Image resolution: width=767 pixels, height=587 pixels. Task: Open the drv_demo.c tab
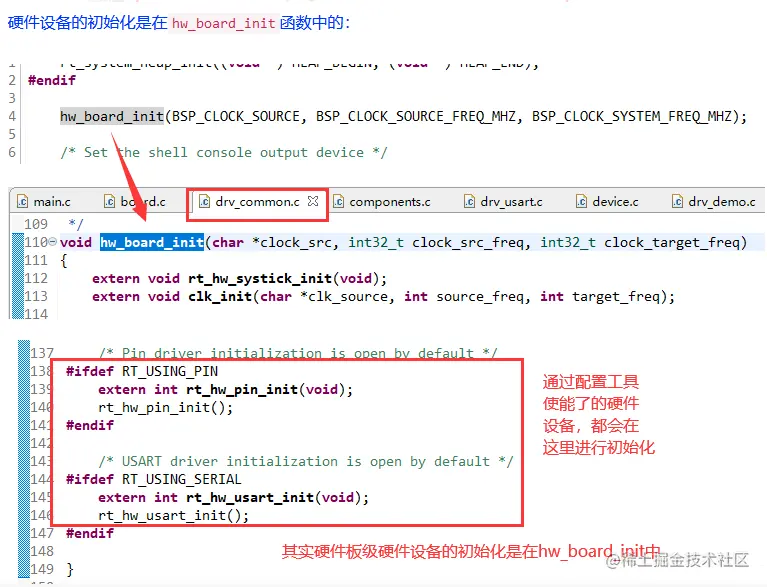714,202
